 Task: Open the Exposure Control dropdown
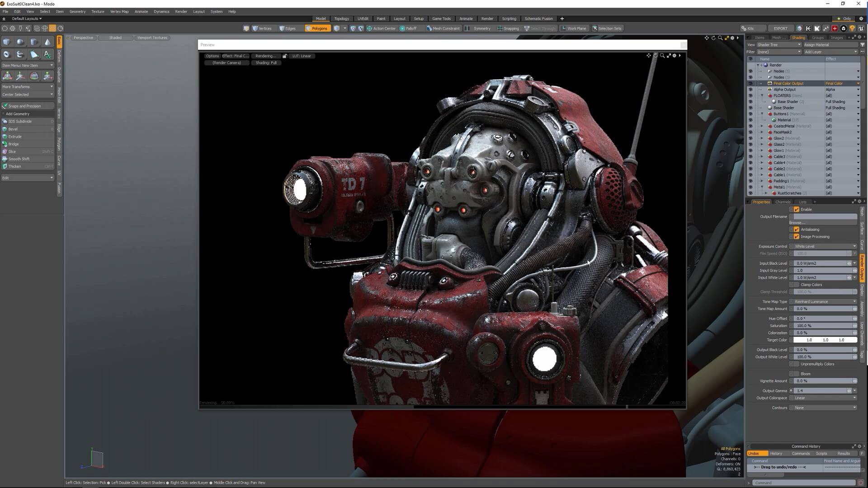(x=825, y=247)
